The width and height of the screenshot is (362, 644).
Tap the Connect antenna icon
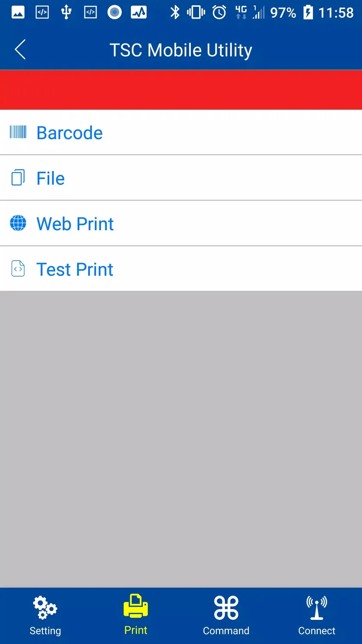317,608
